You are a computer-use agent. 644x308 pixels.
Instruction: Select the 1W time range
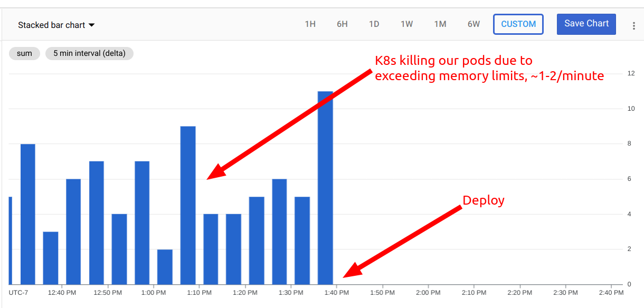406,24
